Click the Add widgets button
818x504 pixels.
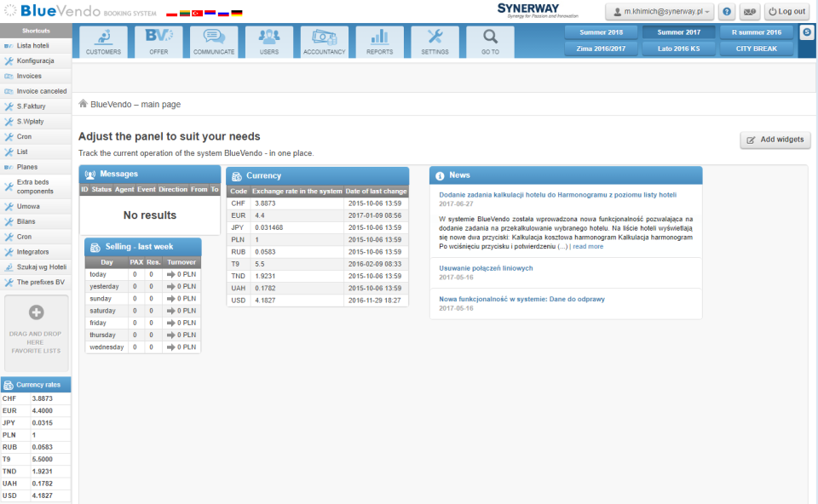[775, 140]
